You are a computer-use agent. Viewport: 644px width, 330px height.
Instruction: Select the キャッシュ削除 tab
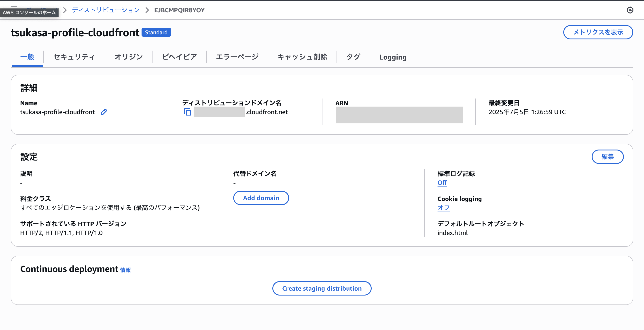(x=302, y=57)
